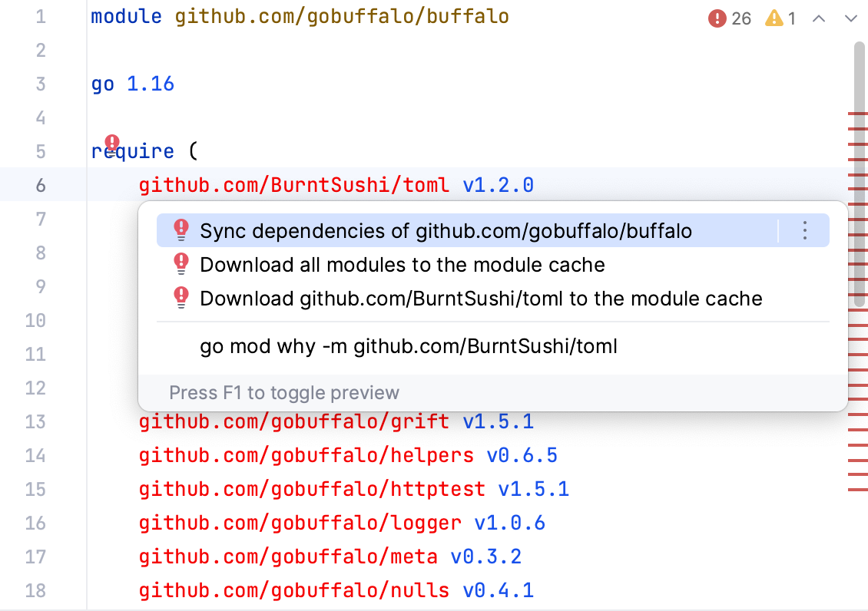Viewport: 868px width, 611px height.
Task: Click github.com/gobuffalo/grift on line 13
Action: pyautogui.click(x=294, y=422)
